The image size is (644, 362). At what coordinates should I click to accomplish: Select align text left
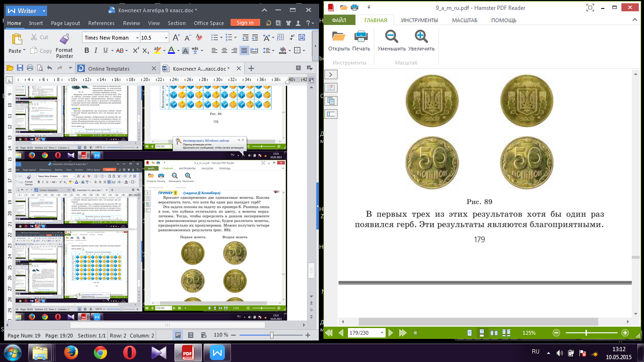point(215,51)
